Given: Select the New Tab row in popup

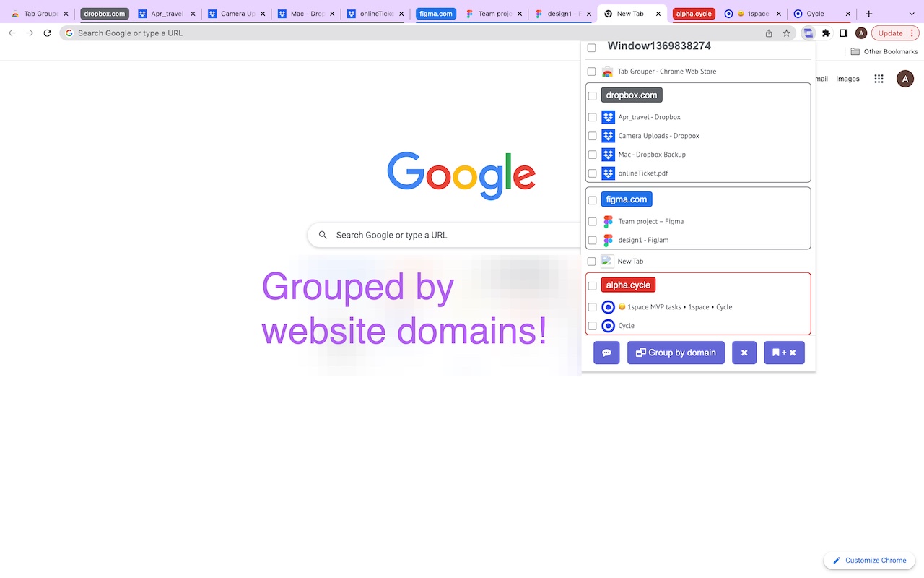Looking at the screenshot, I should pos(698,262).
